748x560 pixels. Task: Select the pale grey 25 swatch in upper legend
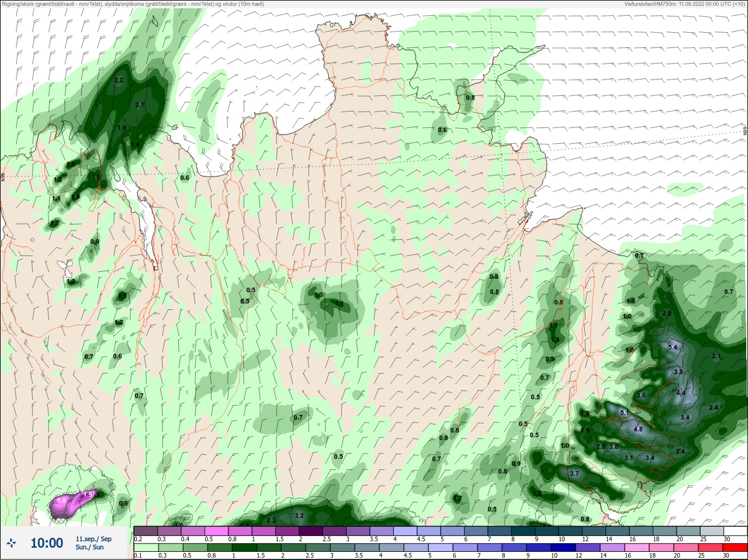(x=712, y=530)
